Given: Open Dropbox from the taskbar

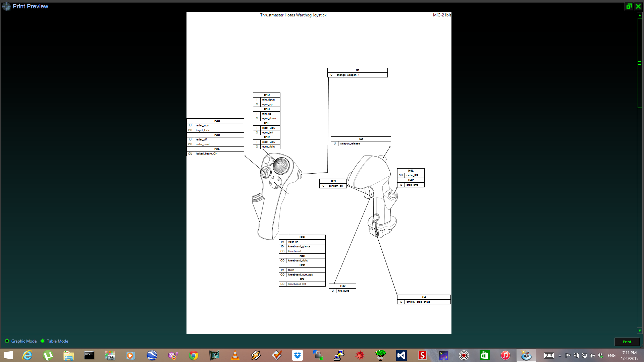Looking at the screenshot, I should [x=298, y=355].
